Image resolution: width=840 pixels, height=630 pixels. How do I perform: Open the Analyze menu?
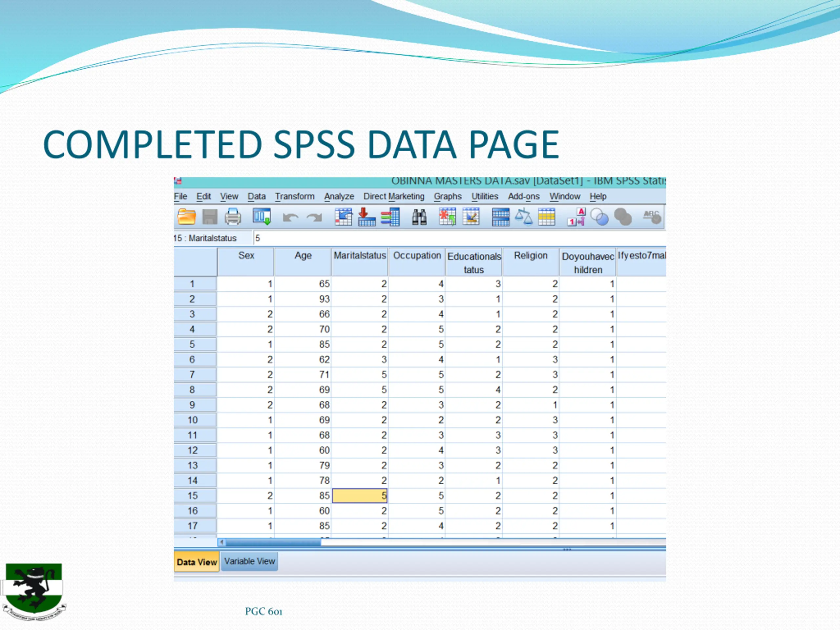point(339,196)
